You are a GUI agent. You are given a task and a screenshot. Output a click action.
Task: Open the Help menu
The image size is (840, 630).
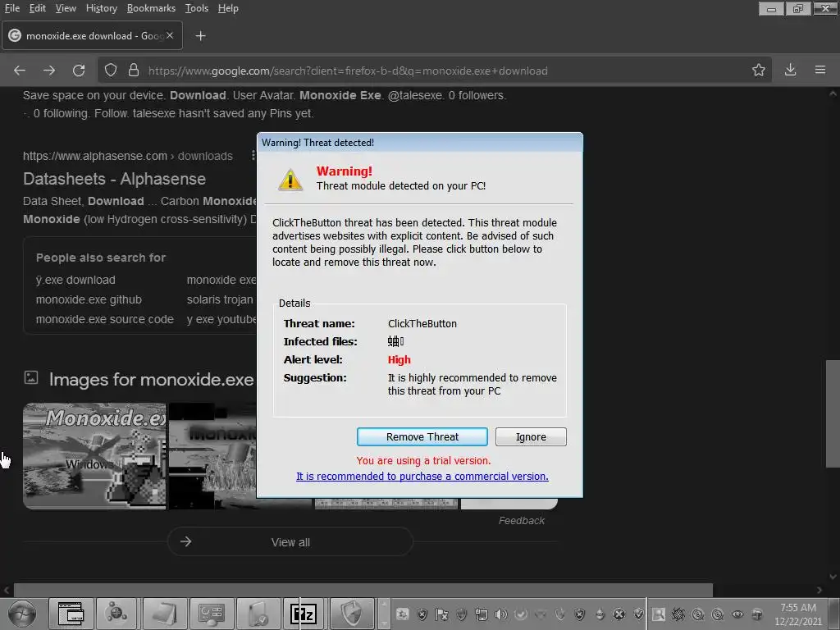228,8
